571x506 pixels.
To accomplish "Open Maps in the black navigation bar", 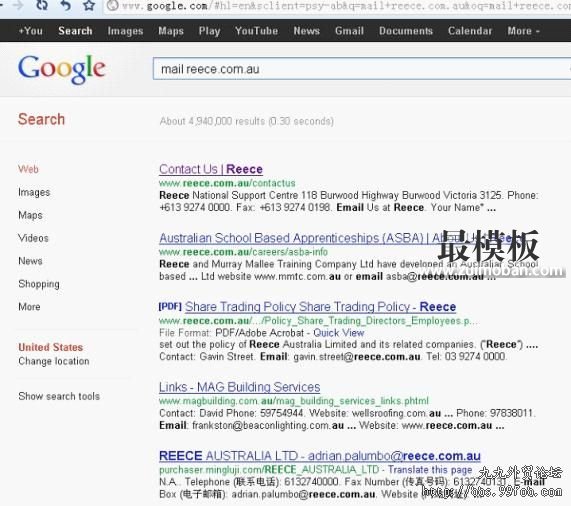I will [x=171, y=31].
